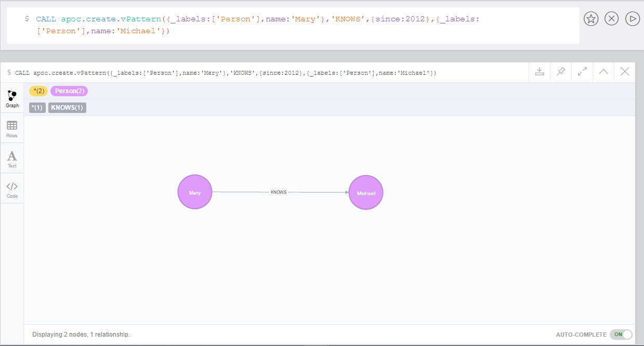Image resolution: width=644 pixels, height=346 pixels.
Task: Switch to Graph view
Action: [x=12, y=98]
